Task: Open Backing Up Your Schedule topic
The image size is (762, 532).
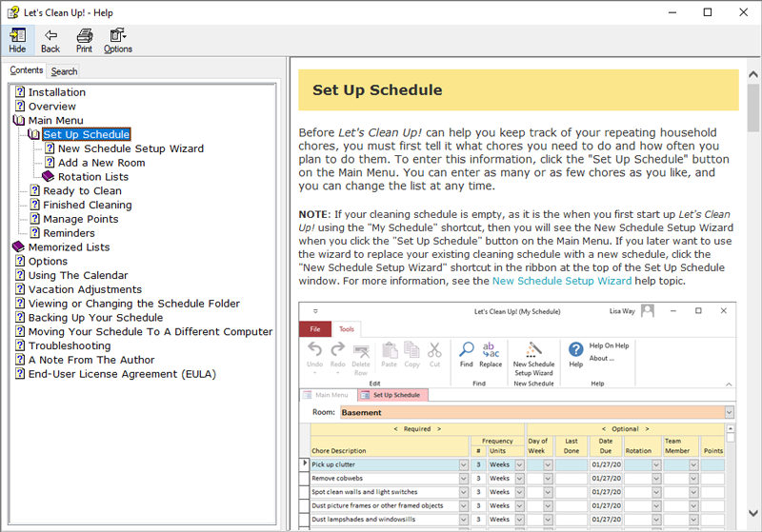Action: click(96, 318)
